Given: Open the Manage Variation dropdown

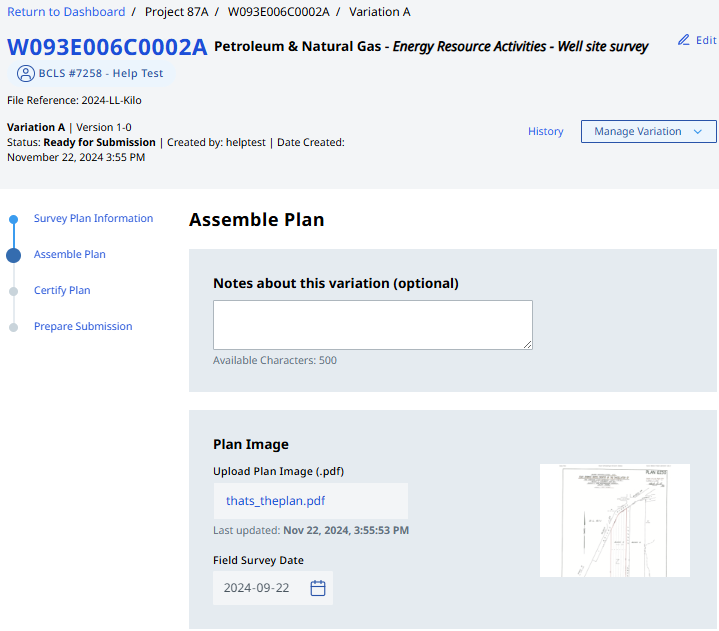Looking at the screenshot, I should click(x=637, y=132).
